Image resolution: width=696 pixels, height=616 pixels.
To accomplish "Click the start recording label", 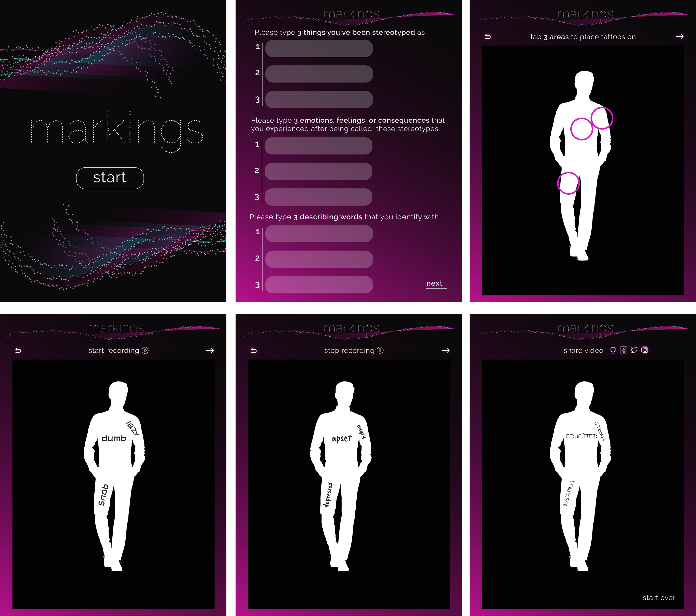I will point(114,350).
